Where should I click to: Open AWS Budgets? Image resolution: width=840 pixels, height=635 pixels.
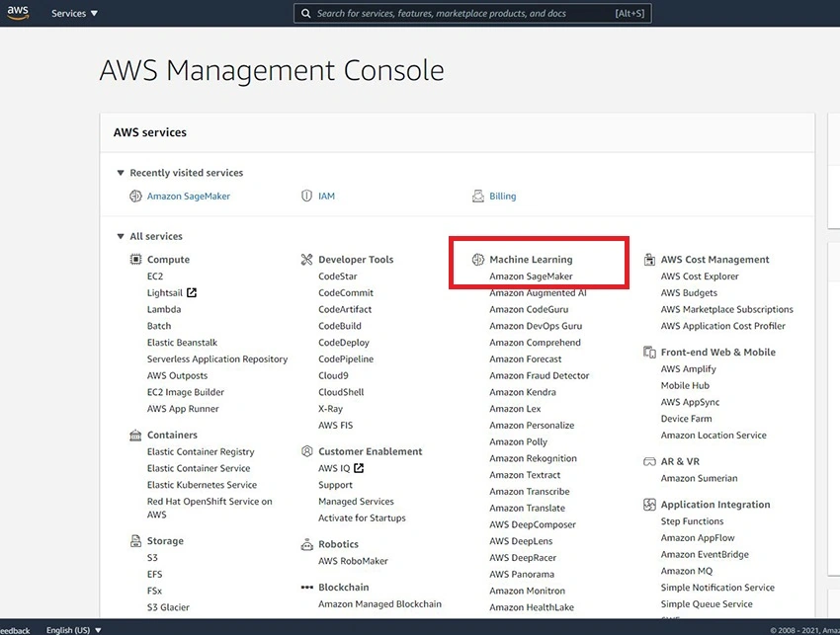tap(689, 293)
